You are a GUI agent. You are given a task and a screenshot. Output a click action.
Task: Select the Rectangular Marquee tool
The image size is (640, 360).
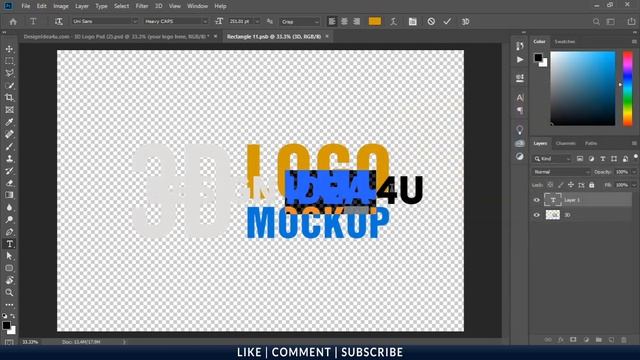pos(9,61)
